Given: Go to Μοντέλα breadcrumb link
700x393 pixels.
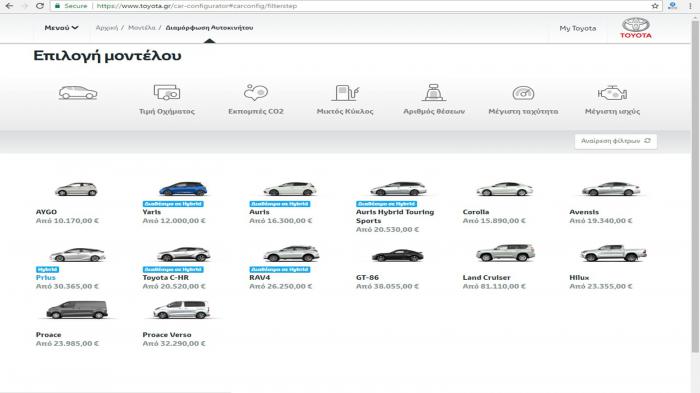Looking at the screenshot, I should coord(142,28).
